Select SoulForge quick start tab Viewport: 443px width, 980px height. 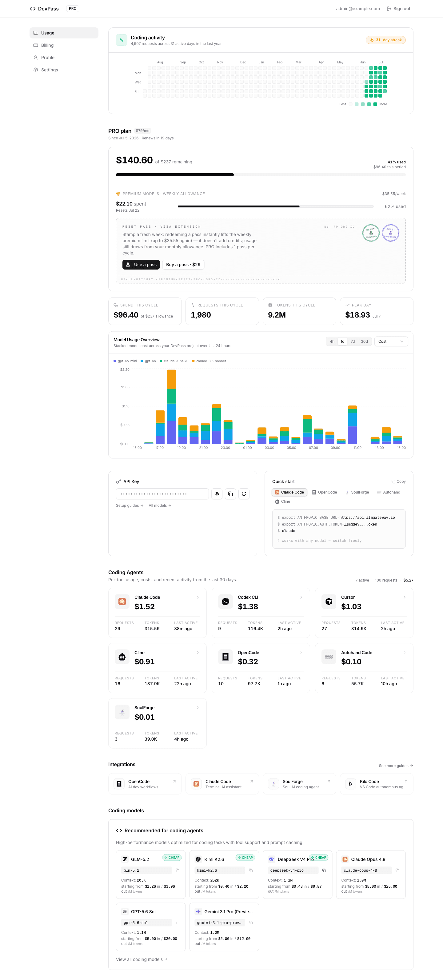[357, 492]
